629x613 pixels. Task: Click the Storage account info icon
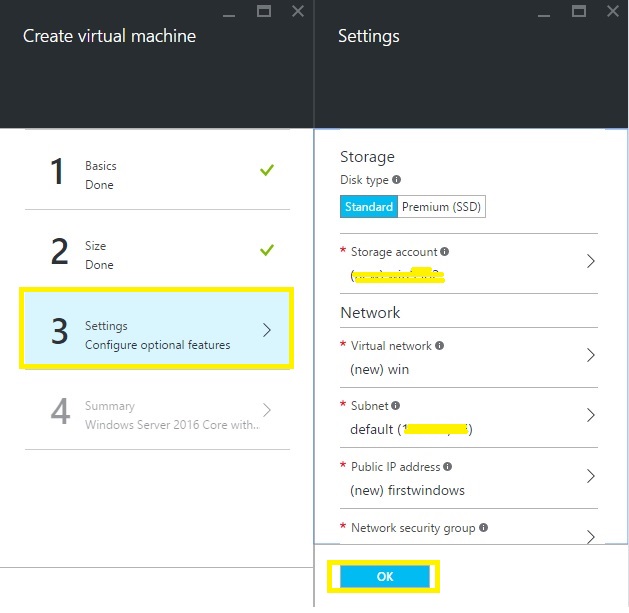click(445, 252)
